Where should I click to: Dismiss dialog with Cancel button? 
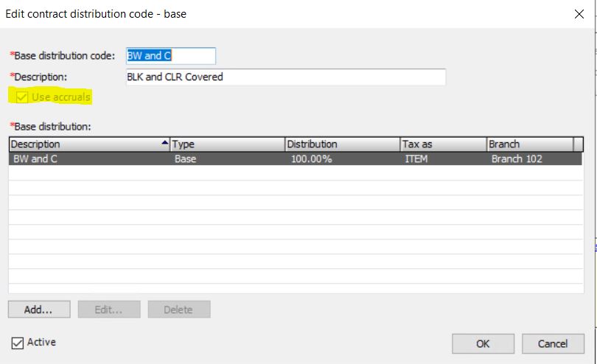(x=552, y=343)
